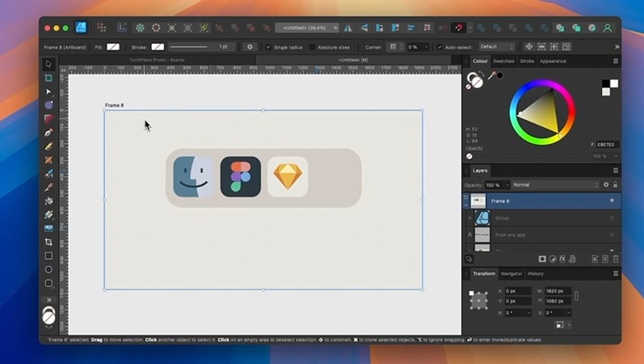Viewport: 644px width, 364px height.
Task: Toggle visibility of Frame 8 layer
Action: [x=612, y=201]
